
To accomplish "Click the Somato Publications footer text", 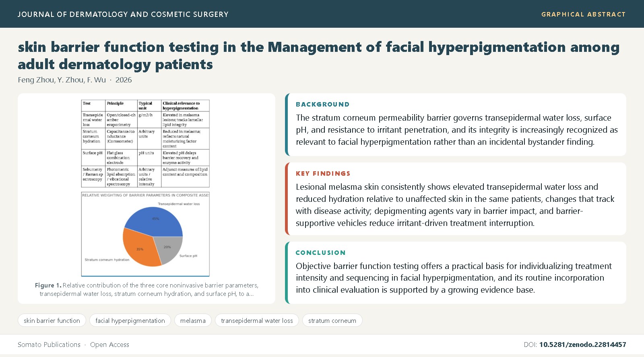I will point(49,345).
